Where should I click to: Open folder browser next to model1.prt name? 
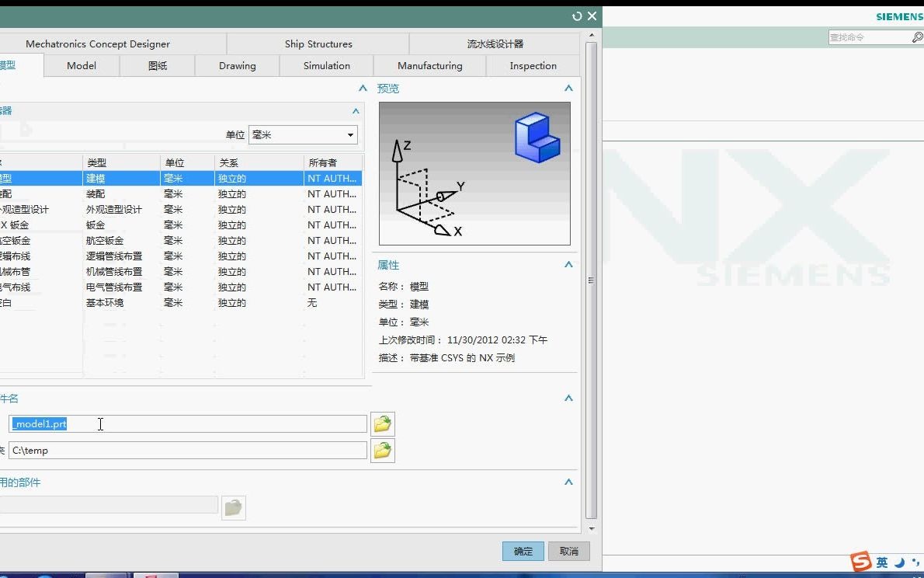pos(383,424)
